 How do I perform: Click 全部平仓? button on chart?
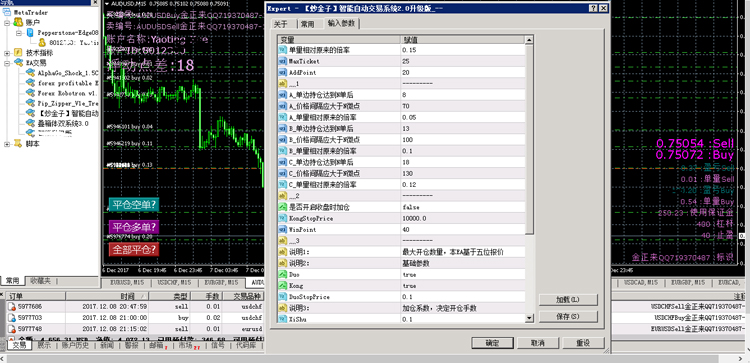134,249
